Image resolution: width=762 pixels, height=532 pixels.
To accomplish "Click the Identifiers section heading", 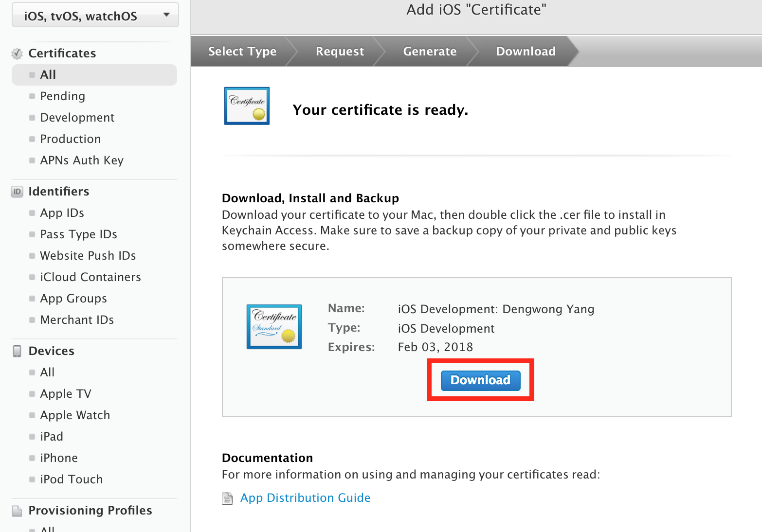I will (x=59, y=192).
